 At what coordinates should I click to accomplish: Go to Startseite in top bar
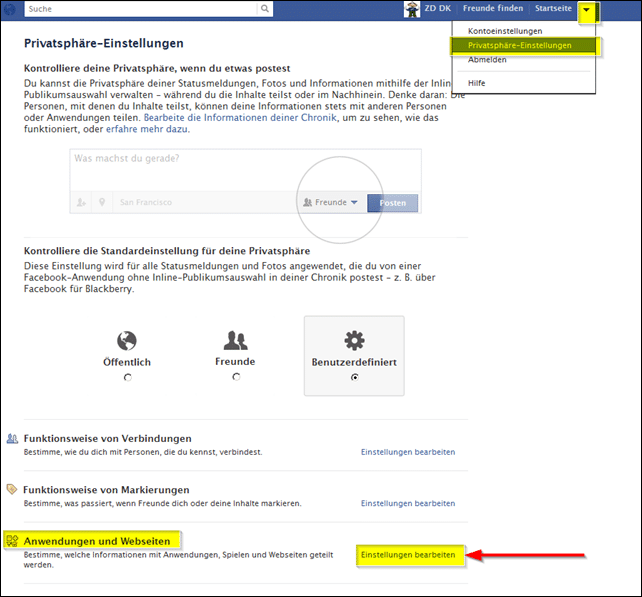tap(553, 8)
